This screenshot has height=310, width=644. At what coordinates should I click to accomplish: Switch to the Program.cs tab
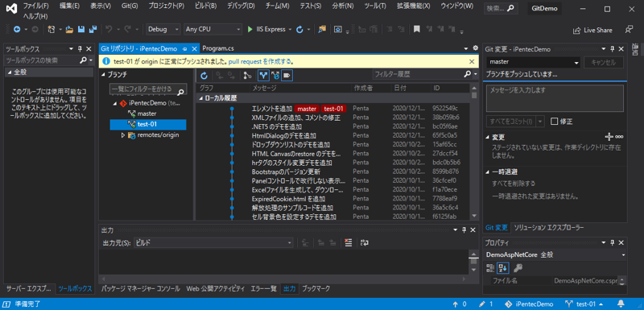pyautogui.click(x=218, y=48)
